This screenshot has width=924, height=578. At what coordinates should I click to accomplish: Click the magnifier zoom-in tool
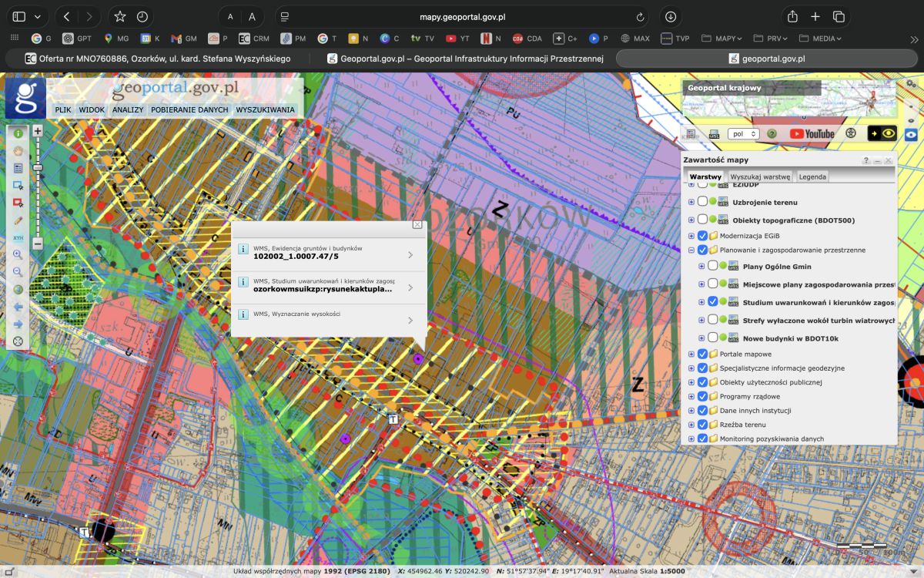point(18,254)
